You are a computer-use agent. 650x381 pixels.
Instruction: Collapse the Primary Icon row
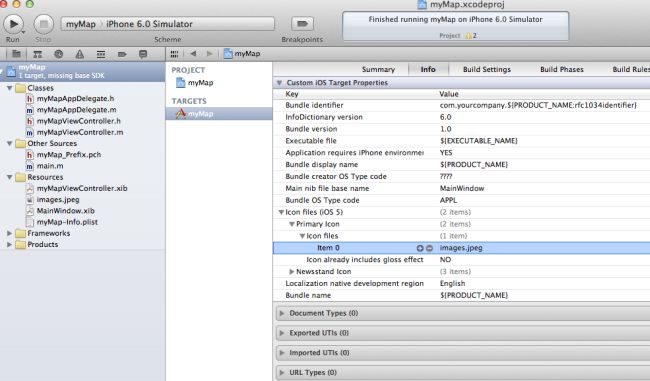tap(292, 224)
